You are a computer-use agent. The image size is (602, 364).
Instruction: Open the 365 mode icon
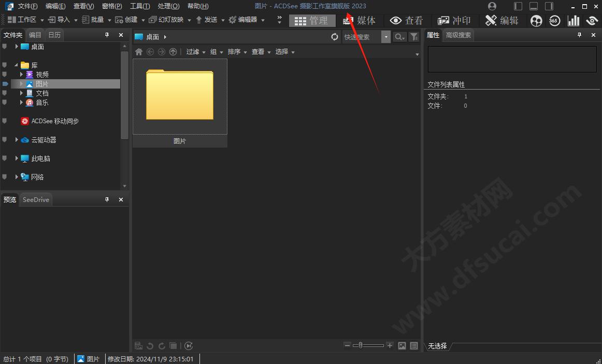554,21
